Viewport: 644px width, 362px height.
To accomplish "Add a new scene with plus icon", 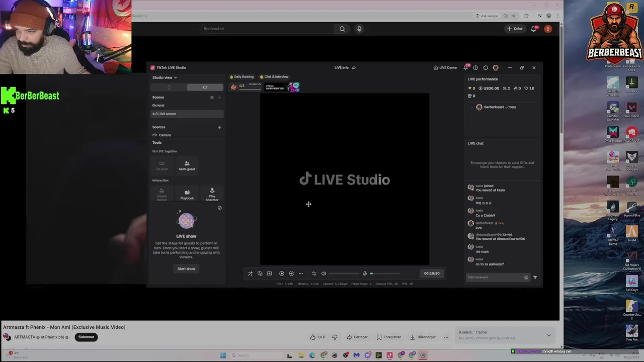I will [x=219, y=97].
